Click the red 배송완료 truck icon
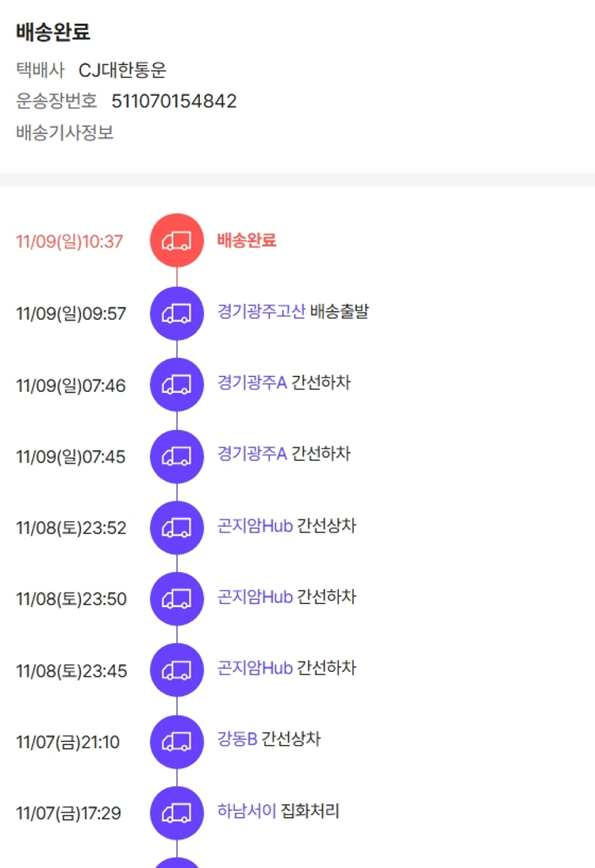 (x=176, y=240)
